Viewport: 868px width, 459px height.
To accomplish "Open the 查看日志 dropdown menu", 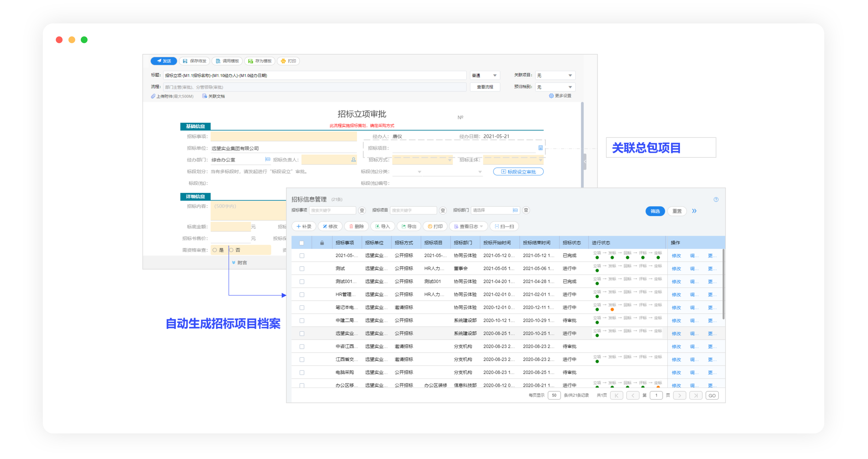I will [x=469, y=227].
